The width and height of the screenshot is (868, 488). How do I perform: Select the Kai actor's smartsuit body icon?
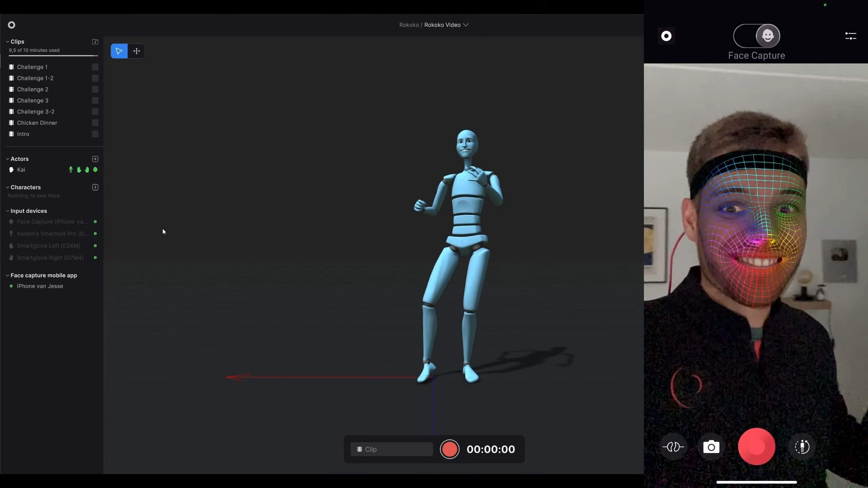[x=70, y=170]
